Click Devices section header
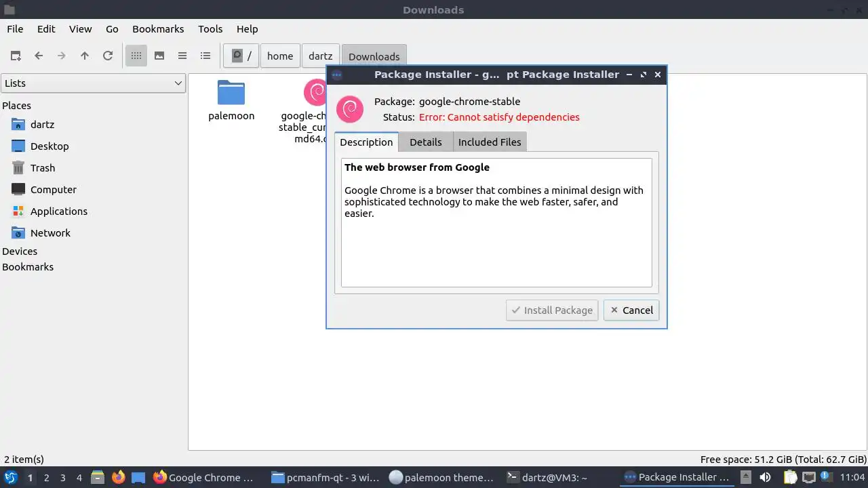 20,251
